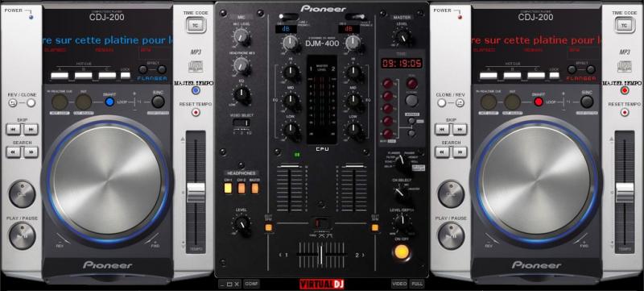Click the left deck tempo slider handle

tap(196, 193)
